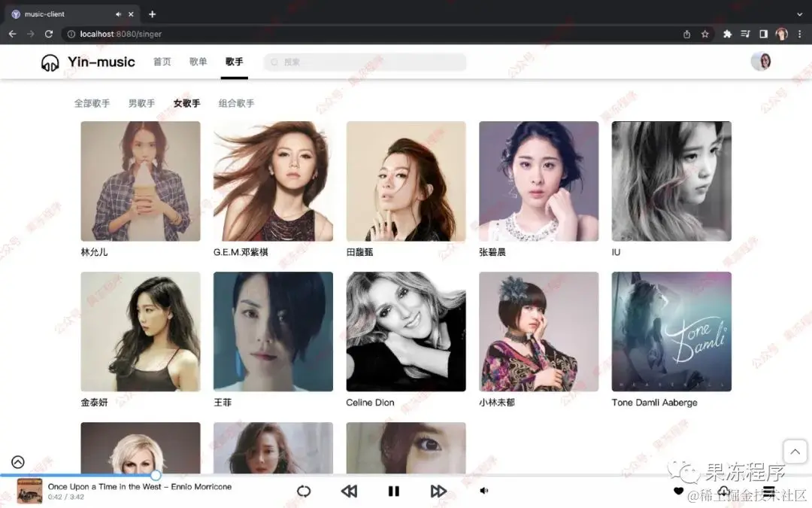The image size is (812, 508).
Task: Click the next track icon
Action: [439, 491]
